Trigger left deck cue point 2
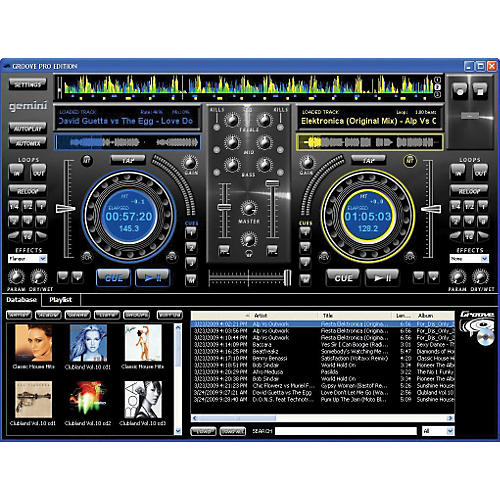500x500 pixels. 191,248
